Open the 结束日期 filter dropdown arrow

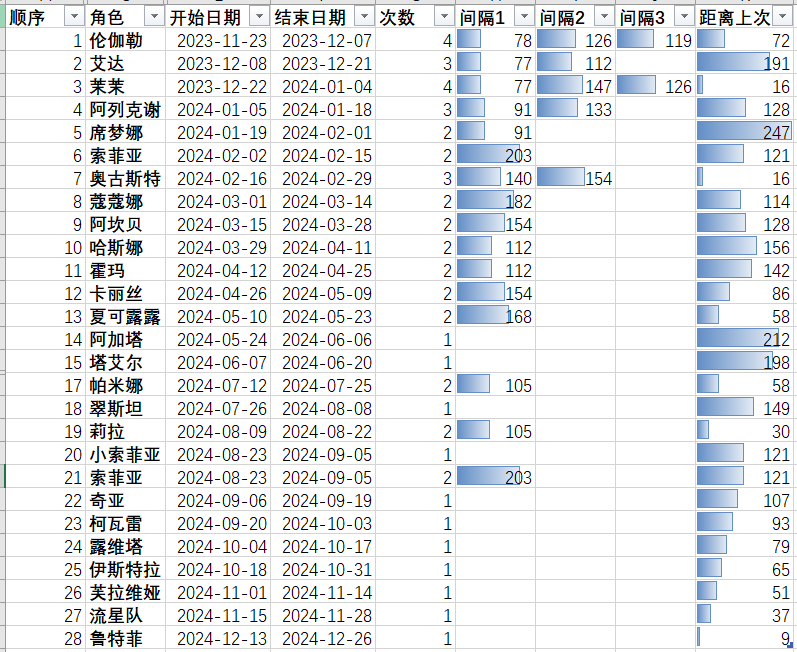coord(364,17)
